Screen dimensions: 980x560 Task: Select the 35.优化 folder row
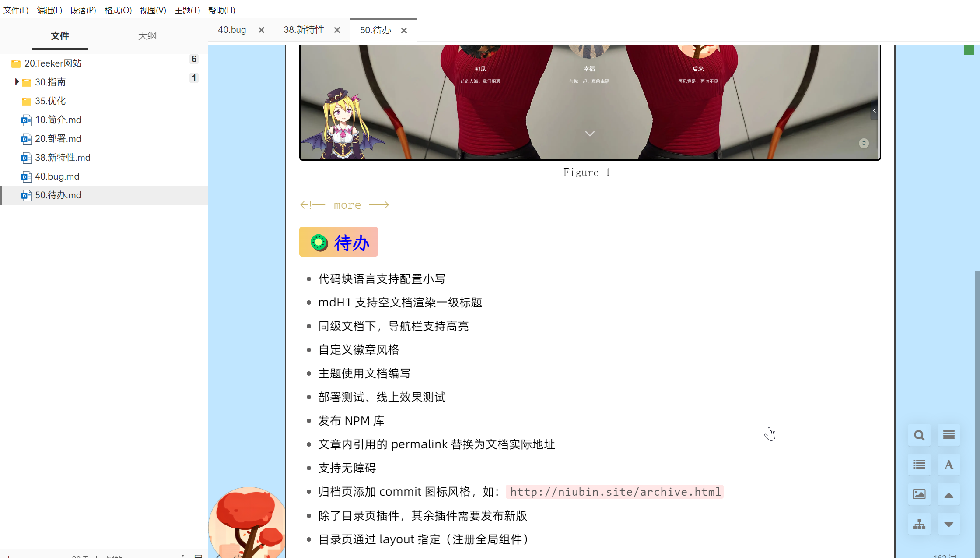pyautogui.click(x=104, y=101)
